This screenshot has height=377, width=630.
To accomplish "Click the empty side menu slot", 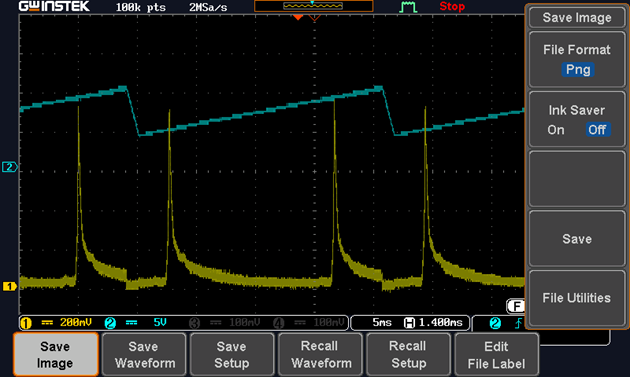I will [x=577, y=179].
